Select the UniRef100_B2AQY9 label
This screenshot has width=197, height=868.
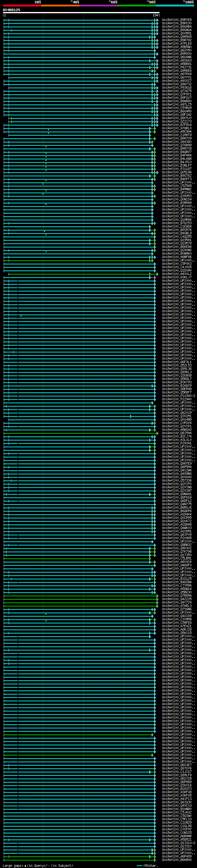tap(177, 386)
